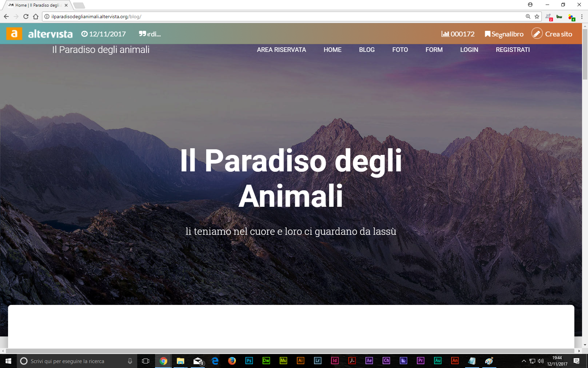Click the Altervista orange logo icon

point(14,34)
